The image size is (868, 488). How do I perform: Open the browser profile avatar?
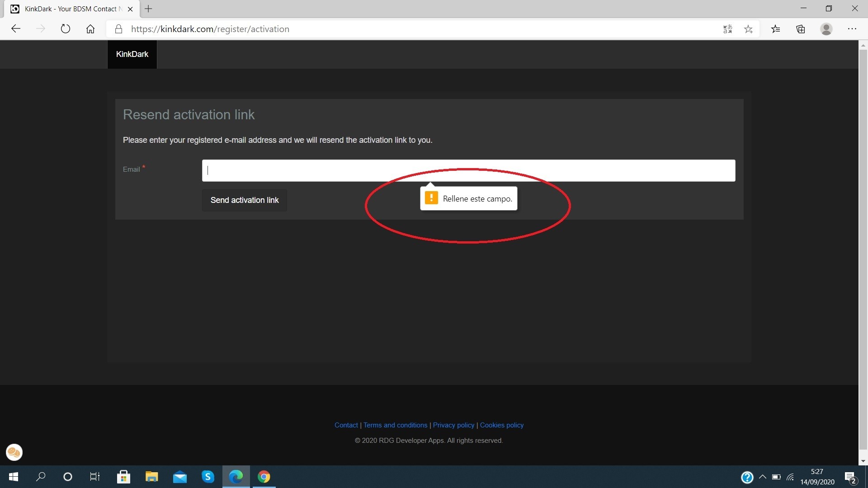tap(826, 29)
